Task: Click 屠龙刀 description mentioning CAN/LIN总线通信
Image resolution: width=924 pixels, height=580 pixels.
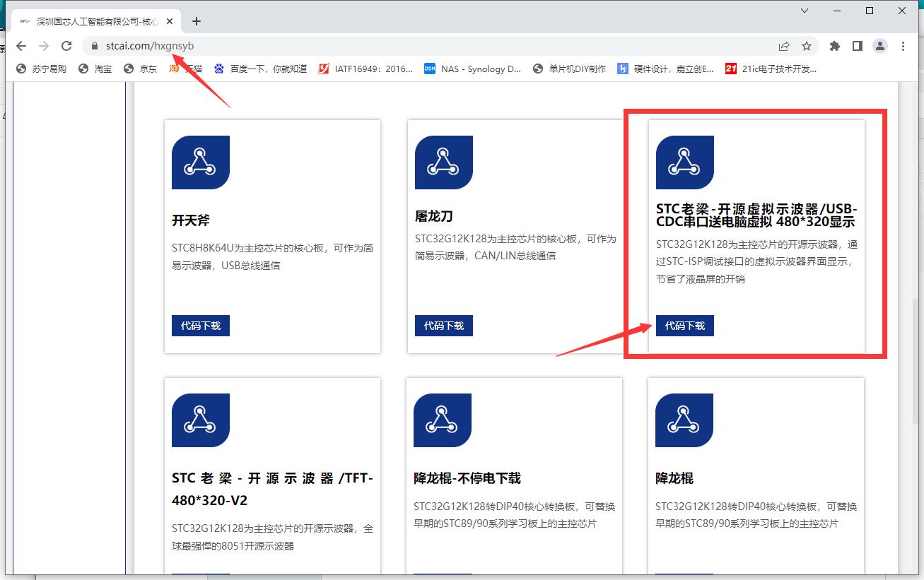Action: tap(515, 247)
